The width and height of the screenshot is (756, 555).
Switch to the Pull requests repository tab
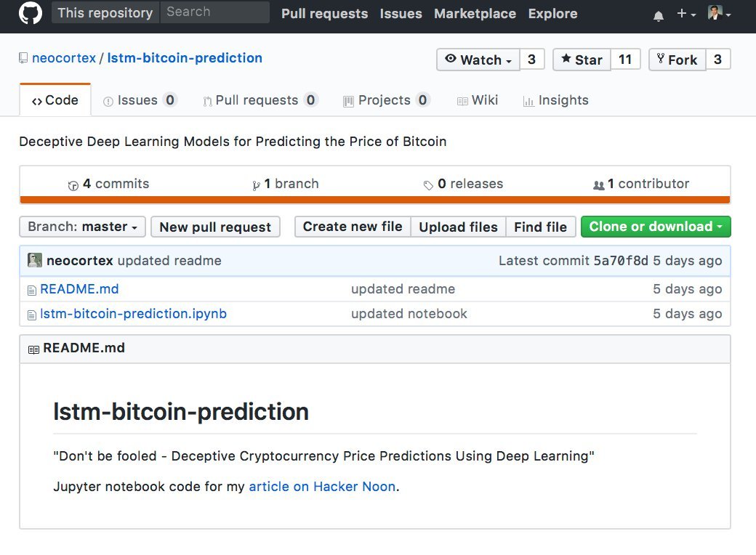pyautogui.click(x=260, y=100)
